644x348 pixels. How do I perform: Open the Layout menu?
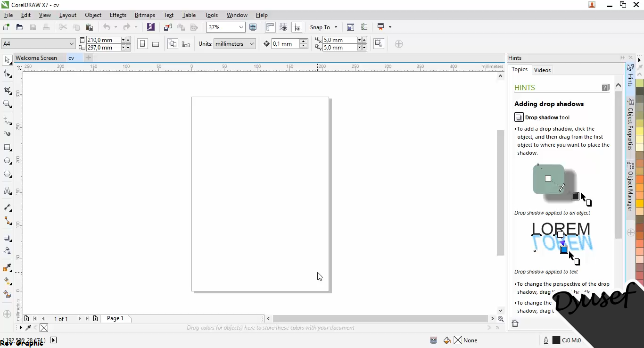pyautogui.click(x=67, y=15)
